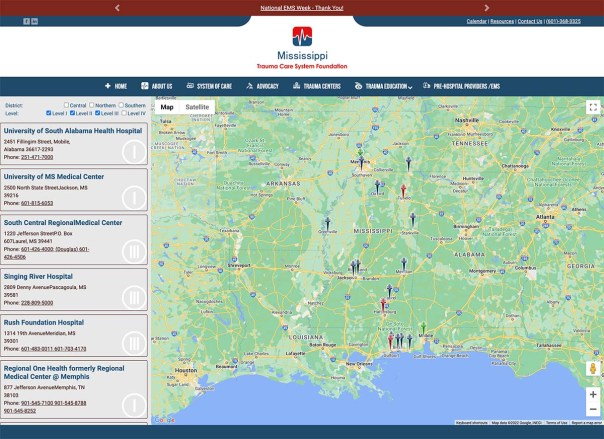Click the Level III badge for Singing River Hospital

[x=134, y=297]
